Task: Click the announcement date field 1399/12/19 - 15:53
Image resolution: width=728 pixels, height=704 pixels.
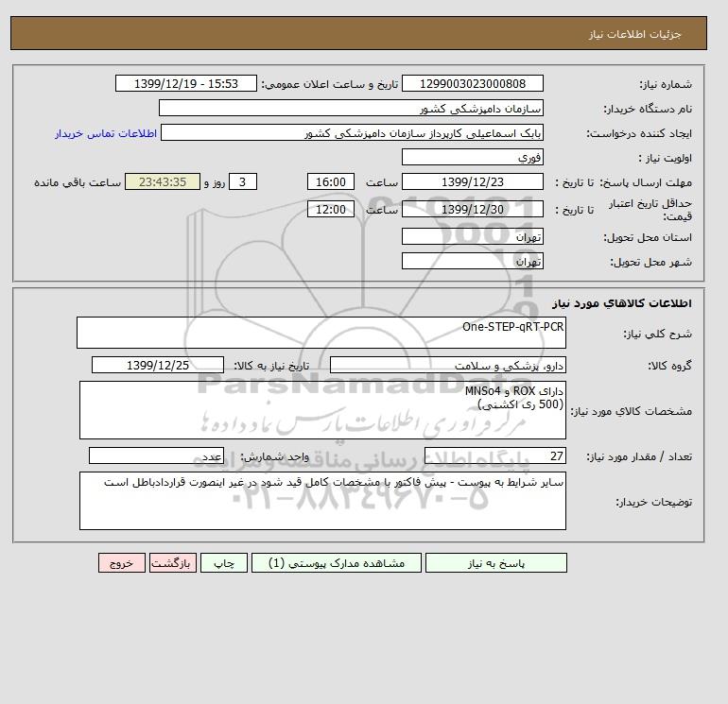Action: (x=185, y=83)
